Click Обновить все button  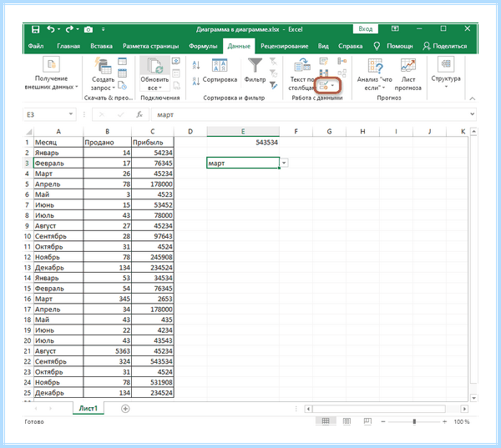154,73
